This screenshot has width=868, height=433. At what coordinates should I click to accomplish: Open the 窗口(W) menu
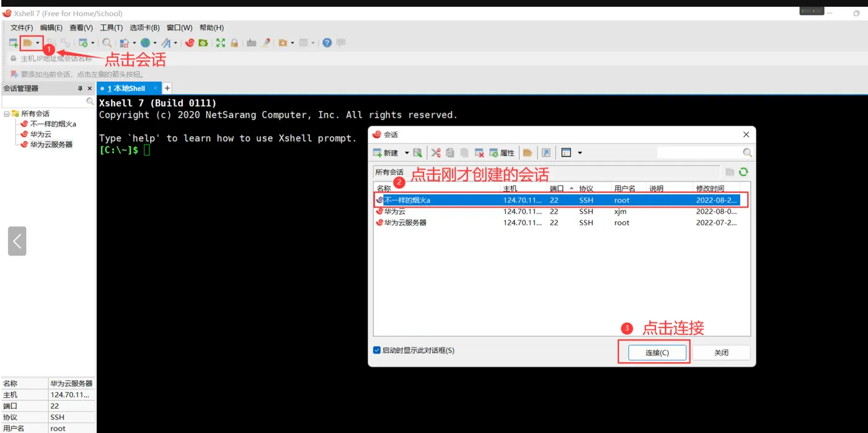point(180,28)
